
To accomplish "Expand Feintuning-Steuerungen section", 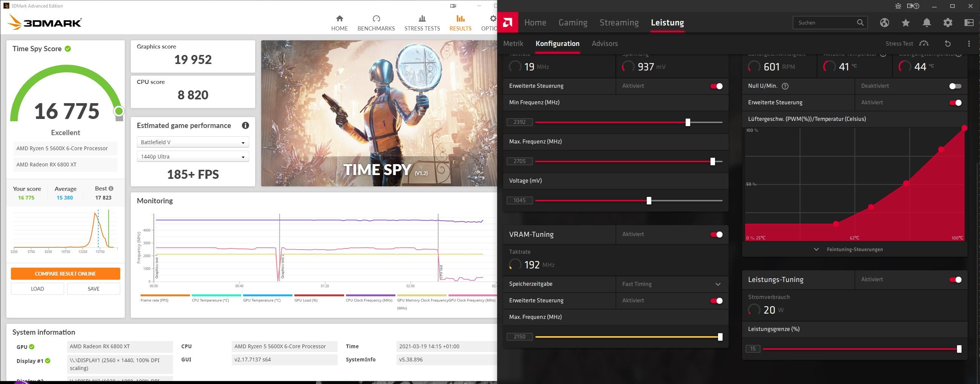I will click(849, 250).
